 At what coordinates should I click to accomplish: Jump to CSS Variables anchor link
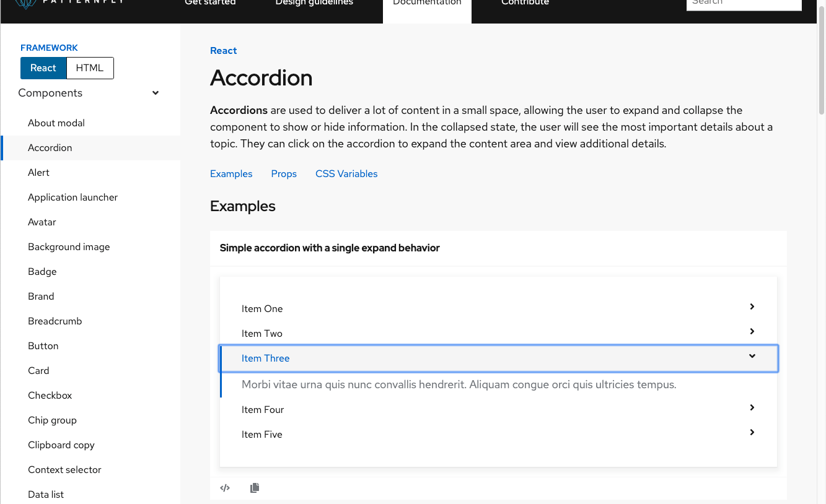tap(346, 174)
